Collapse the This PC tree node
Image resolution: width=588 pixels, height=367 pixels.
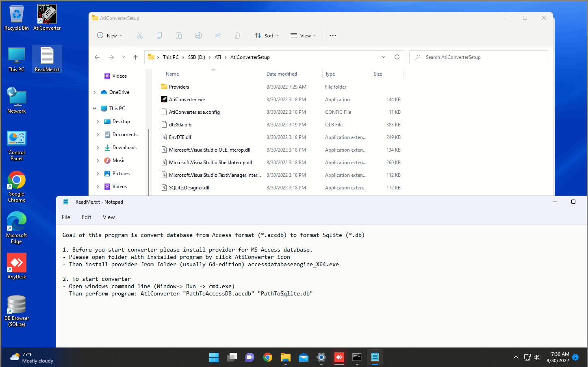click(x=95, y=109)
